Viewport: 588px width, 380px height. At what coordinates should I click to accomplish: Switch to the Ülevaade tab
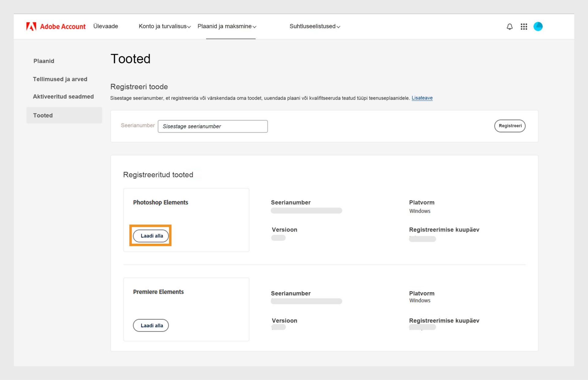(105, 26)
